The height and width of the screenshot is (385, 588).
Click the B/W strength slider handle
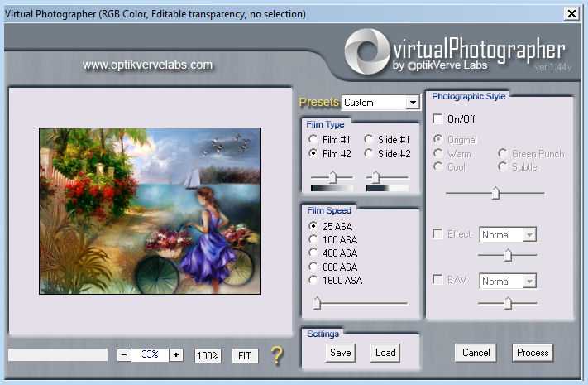tap(508, 303)
